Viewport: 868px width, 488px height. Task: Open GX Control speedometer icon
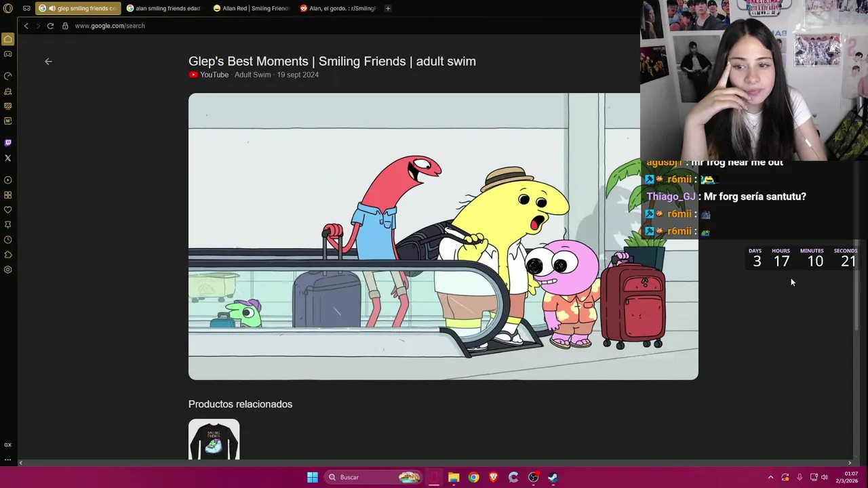pos(8,76)
